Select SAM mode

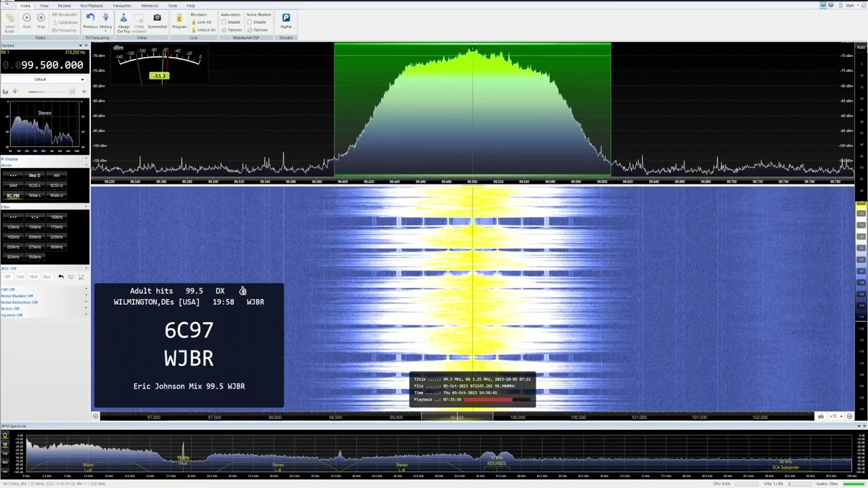pyautogui.click(x=13, y=185)
